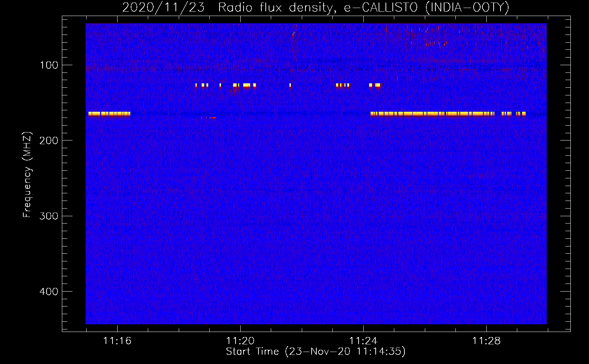
Task: Click the 11:16 time tick label
Action: 117,341
